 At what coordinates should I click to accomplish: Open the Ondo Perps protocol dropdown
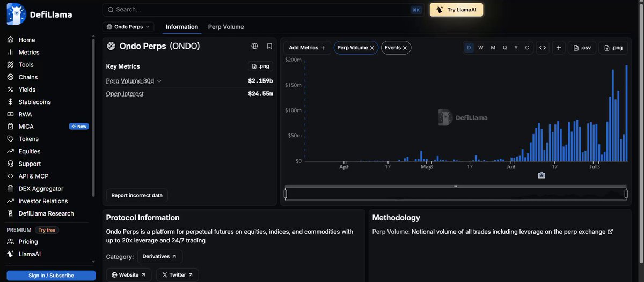[128, 27]
